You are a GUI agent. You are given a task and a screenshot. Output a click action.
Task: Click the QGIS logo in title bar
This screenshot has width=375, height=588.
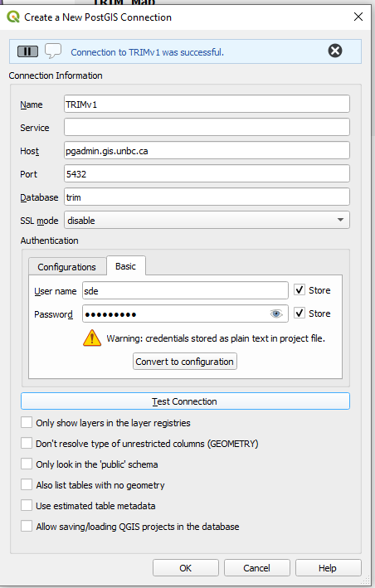click(13, 17)
